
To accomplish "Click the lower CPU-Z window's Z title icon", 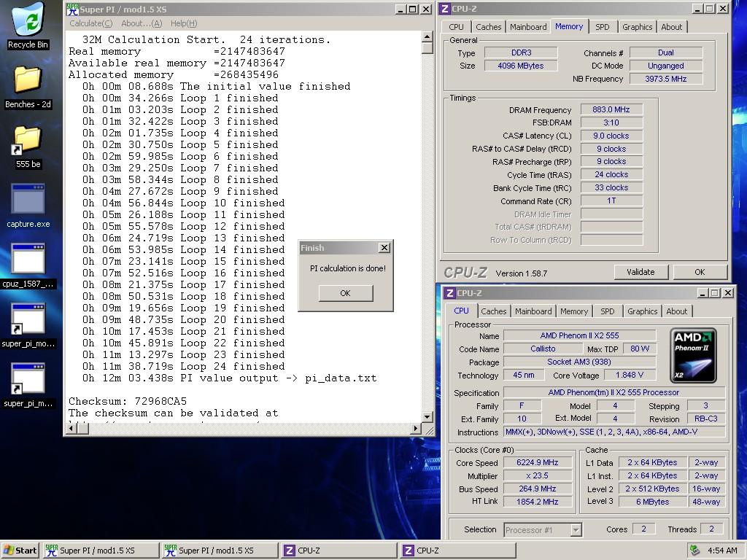I will pos(449,293).
